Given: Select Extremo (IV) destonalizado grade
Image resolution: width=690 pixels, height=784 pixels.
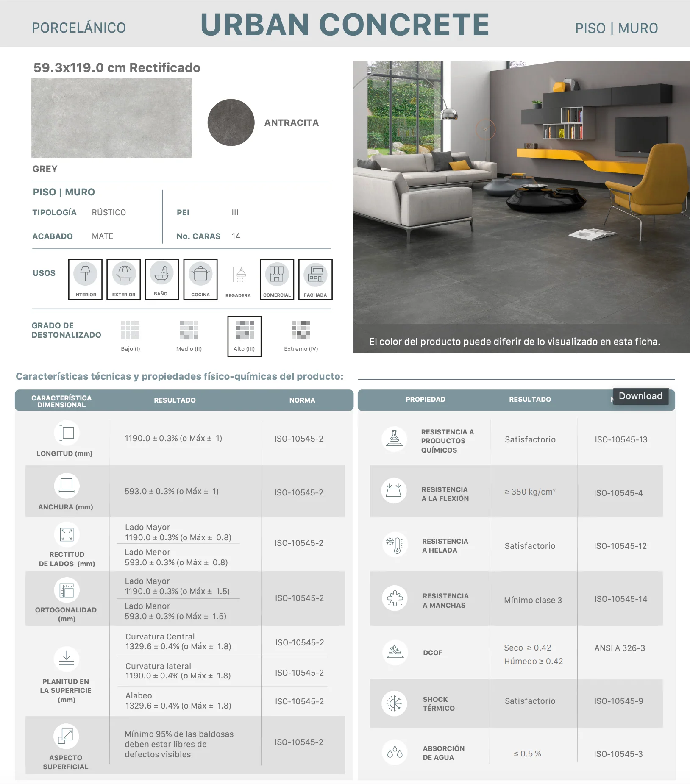Looking at the screenshot, I should pyautogui.click(x=301, y=336).
